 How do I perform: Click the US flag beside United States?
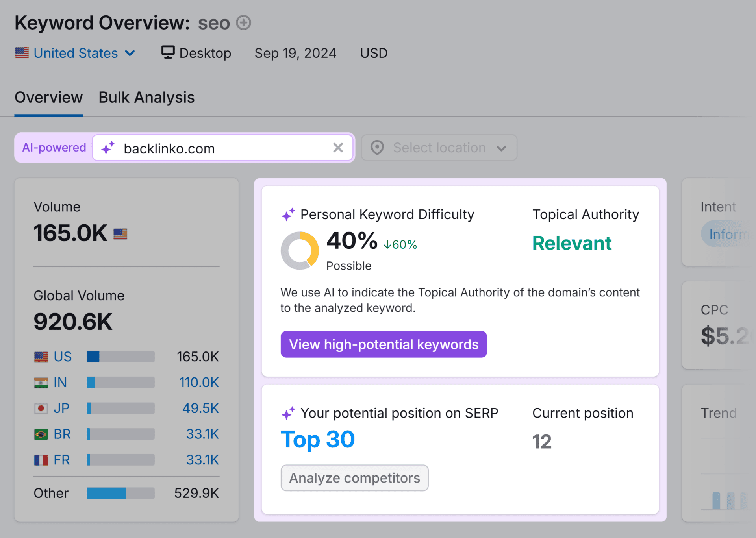[x=22, y=53]
